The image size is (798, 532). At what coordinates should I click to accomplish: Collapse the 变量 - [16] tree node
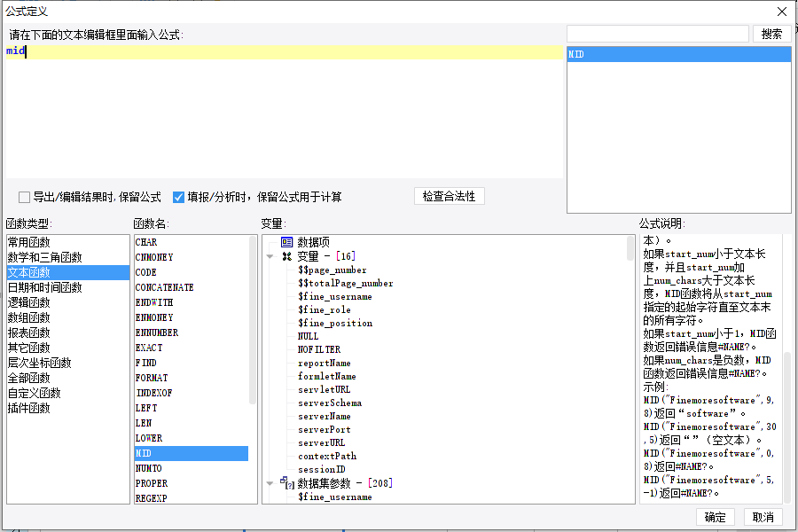point(270,256)
